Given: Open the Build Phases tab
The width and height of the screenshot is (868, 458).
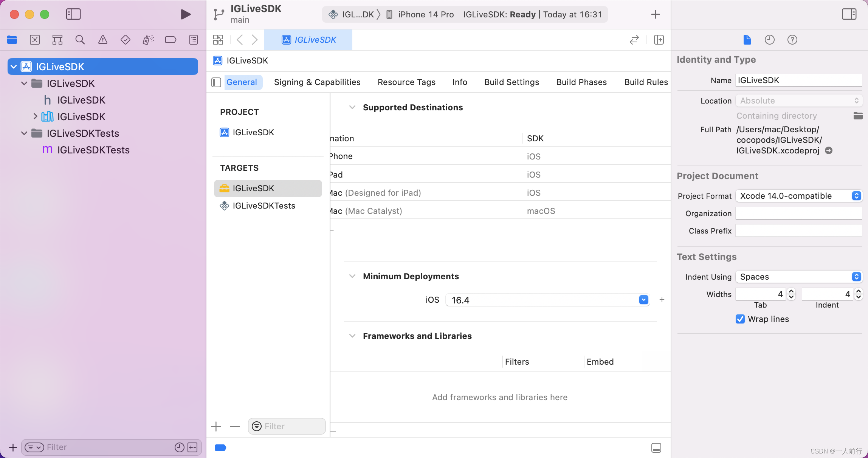Looking at the screenshot, I should pyautogui.click(x=581, y=82).
